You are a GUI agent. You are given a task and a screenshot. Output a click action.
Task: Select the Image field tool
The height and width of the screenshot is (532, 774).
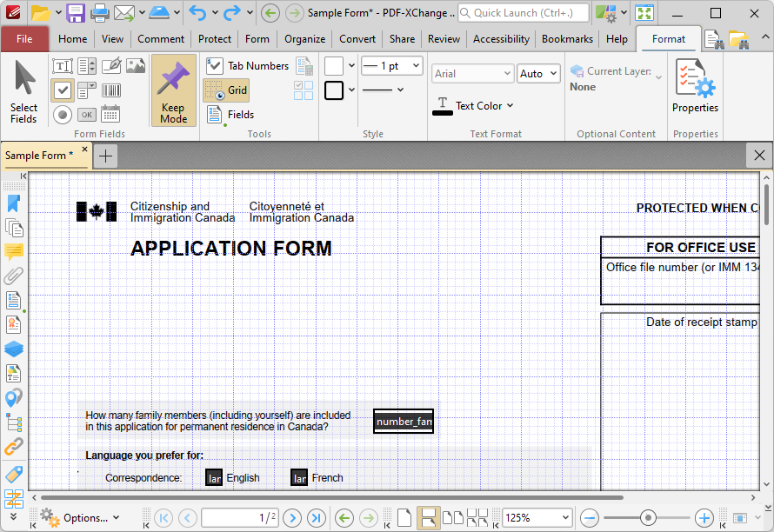136,66
